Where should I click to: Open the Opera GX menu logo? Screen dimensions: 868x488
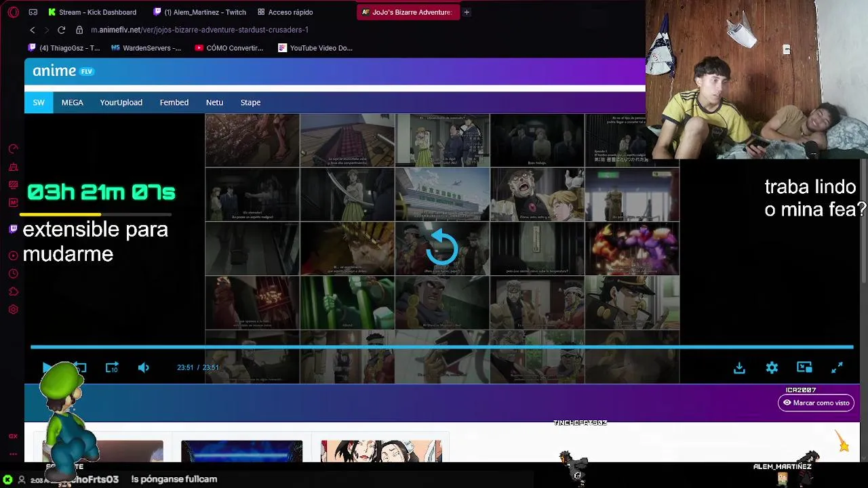pyautogui.click(x=13, y=12)
